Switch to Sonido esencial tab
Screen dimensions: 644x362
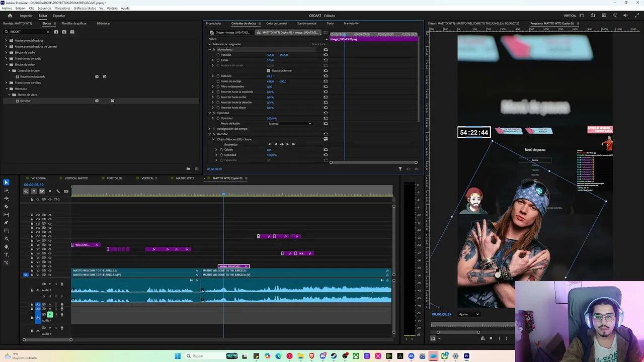pos(307,24)
